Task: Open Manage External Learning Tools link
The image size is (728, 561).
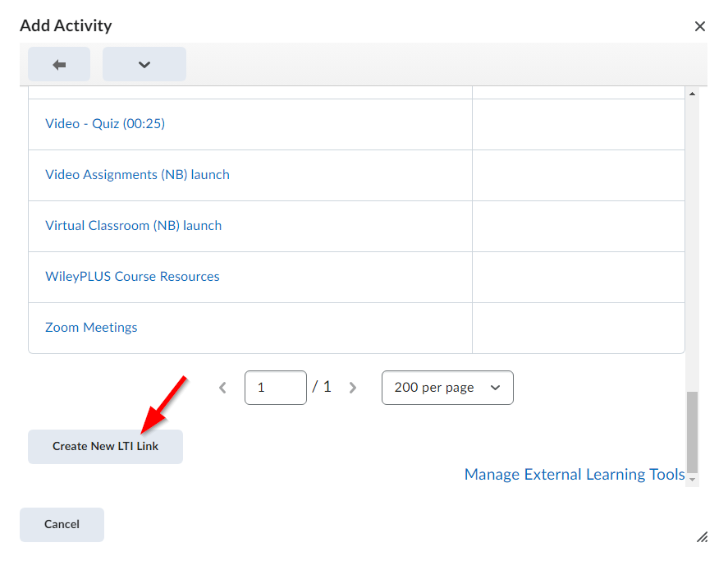Action: (574, 475)
